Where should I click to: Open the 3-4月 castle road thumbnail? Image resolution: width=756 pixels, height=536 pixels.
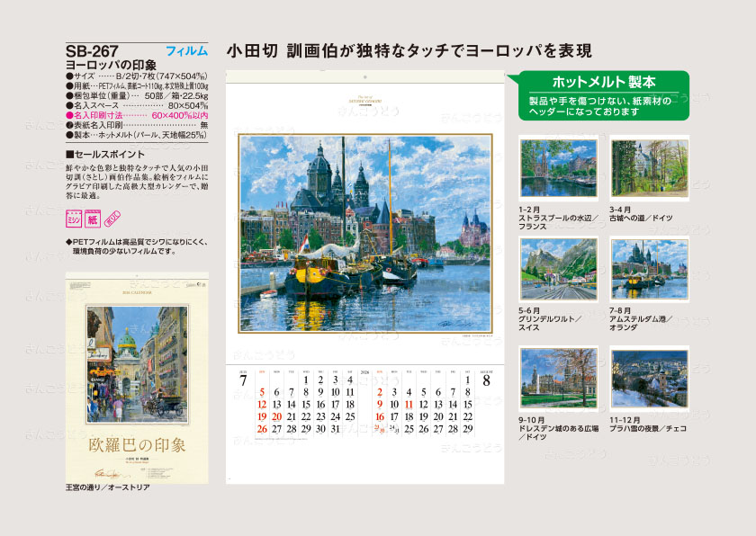tap(650, 168)
